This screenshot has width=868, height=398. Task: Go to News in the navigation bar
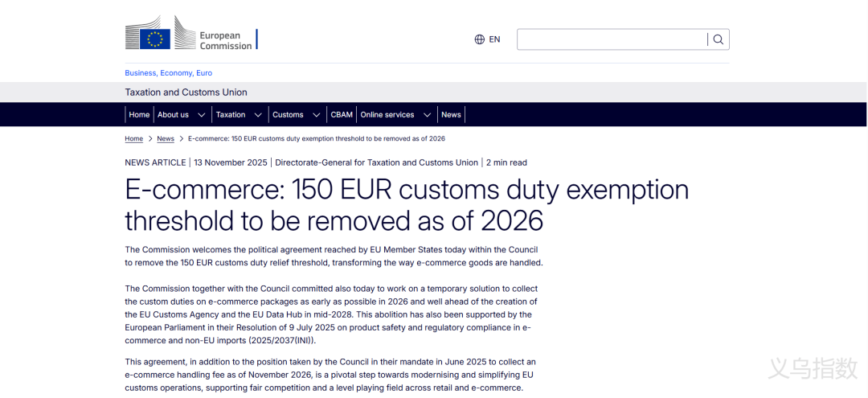click(x=451, y=115)
